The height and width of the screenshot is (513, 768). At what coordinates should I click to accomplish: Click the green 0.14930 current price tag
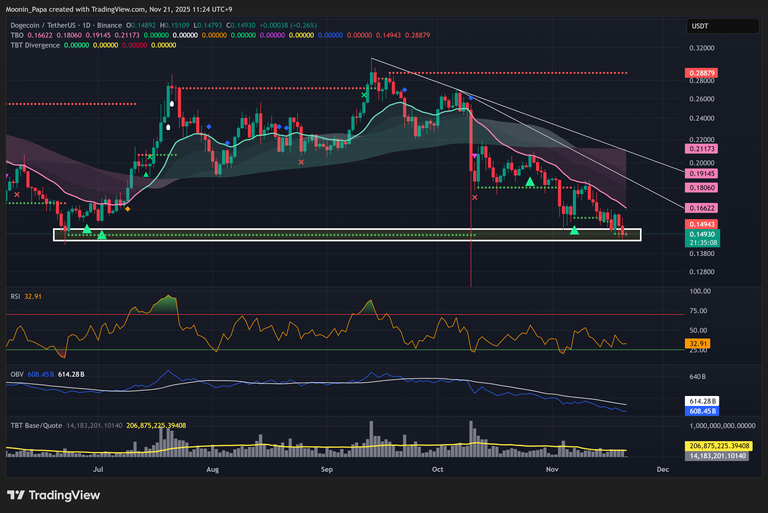(698, 234)
